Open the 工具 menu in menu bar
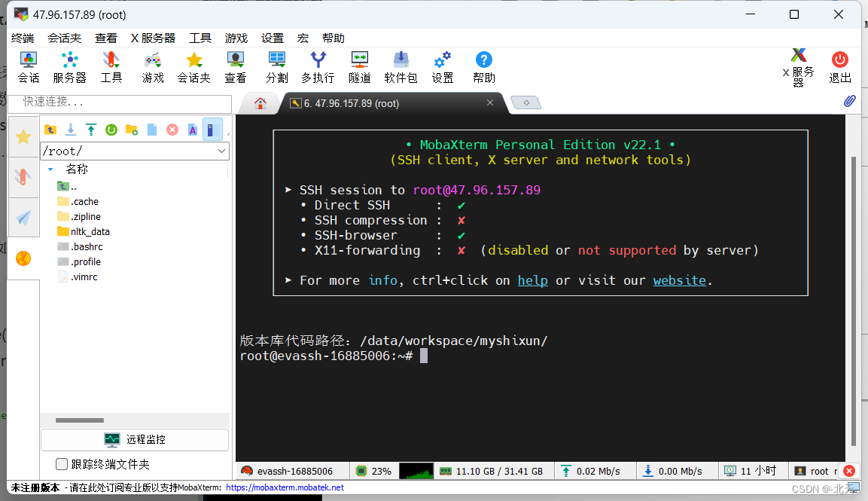 coord(200,38)
